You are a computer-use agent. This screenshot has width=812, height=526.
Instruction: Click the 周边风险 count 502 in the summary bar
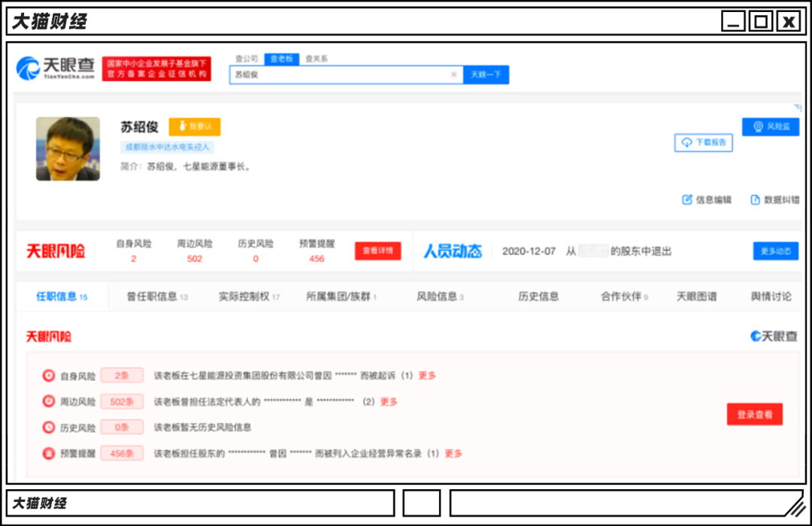195,258
